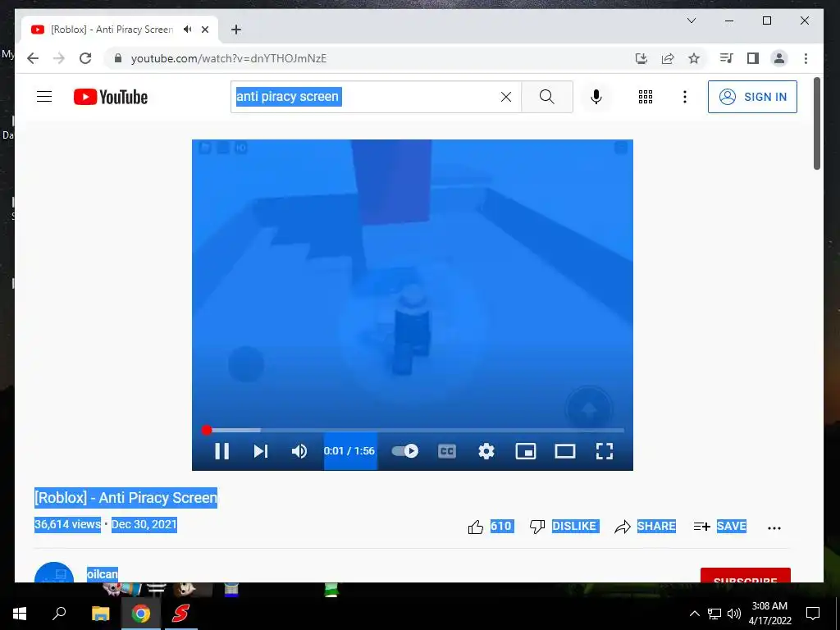840x630 pixels.
Task: Click the '36,614 views' text
Action: [67, 524]
